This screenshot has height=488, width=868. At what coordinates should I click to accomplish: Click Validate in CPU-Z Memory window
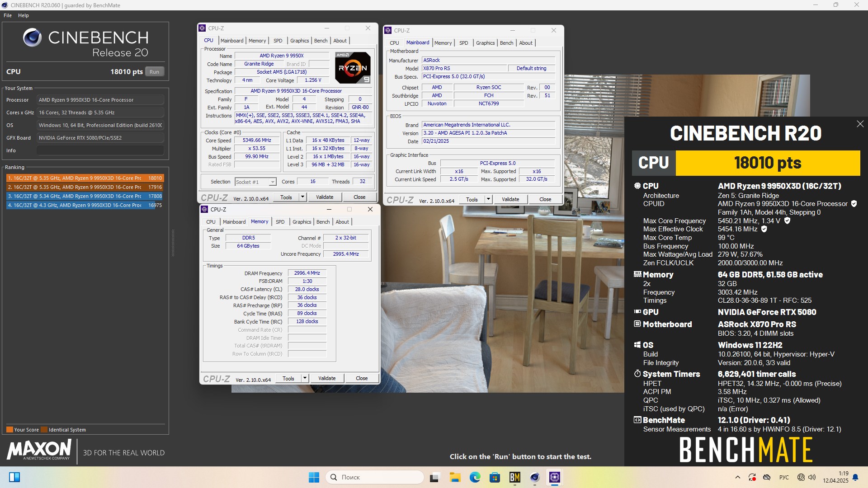tap(327, 378)
